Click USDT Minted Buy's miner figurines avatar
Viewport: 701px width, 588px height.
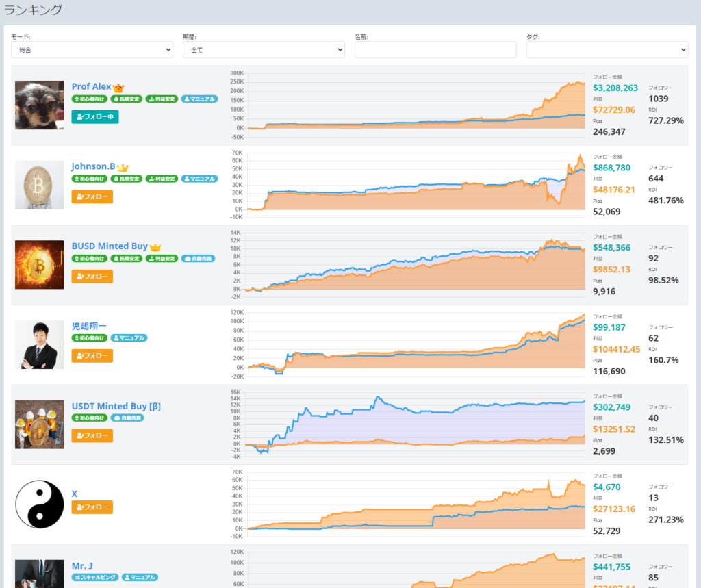tap(39, 424)
